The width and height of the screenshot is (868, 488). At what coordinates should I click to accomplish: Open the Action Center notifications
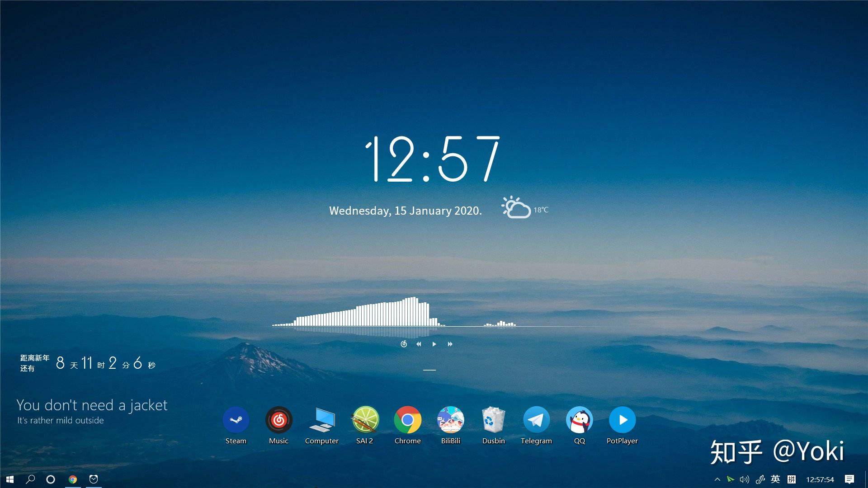click(x=849, y=479)
